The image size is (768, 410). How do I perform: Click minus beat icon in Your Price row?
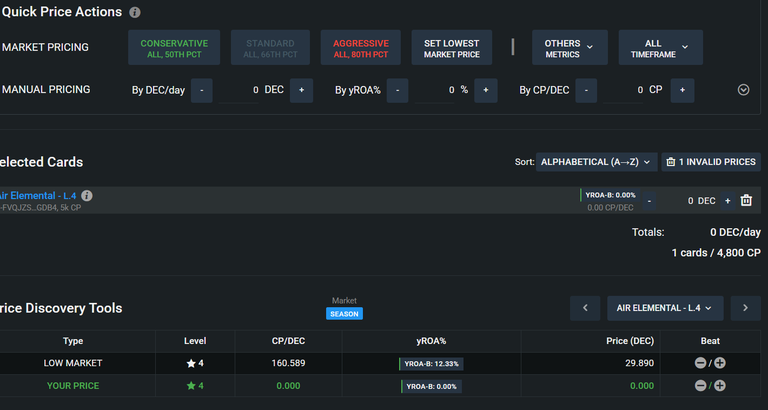(x=700, y=386)
